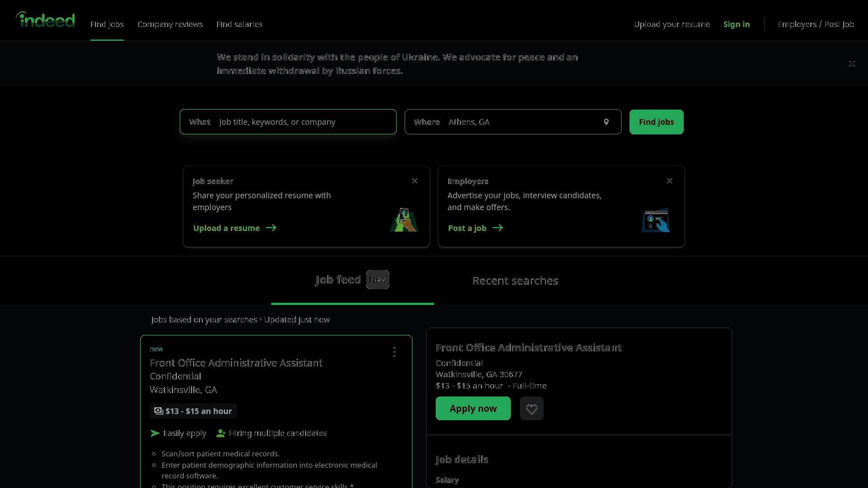The width and height of the screenshot is (868, 488).
Task: Click the arrow next to Post a job
Action: pyautogui.click(x=498, y=228)
